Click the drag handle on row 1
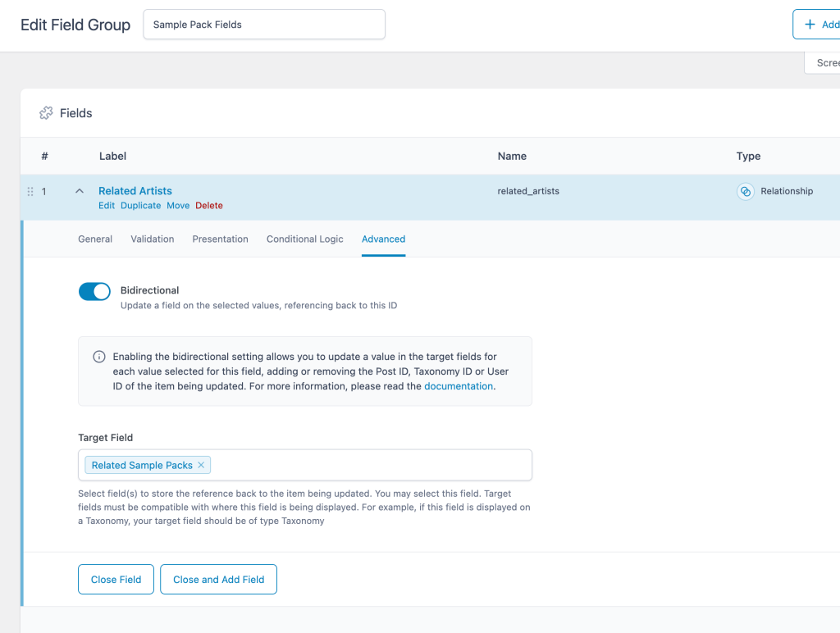This screenshot has width=840, height=633. point(30,191)
